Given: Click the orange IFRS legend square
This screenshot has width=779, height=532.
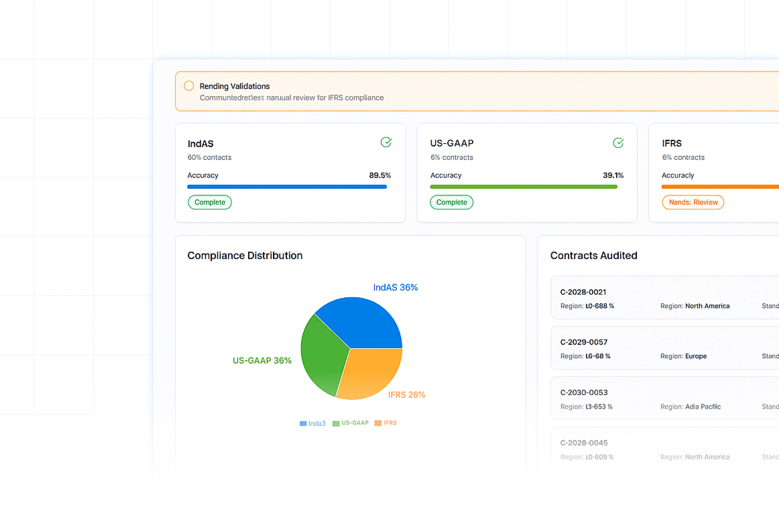Looking at the screenshot, I should [x=378, y=423].
